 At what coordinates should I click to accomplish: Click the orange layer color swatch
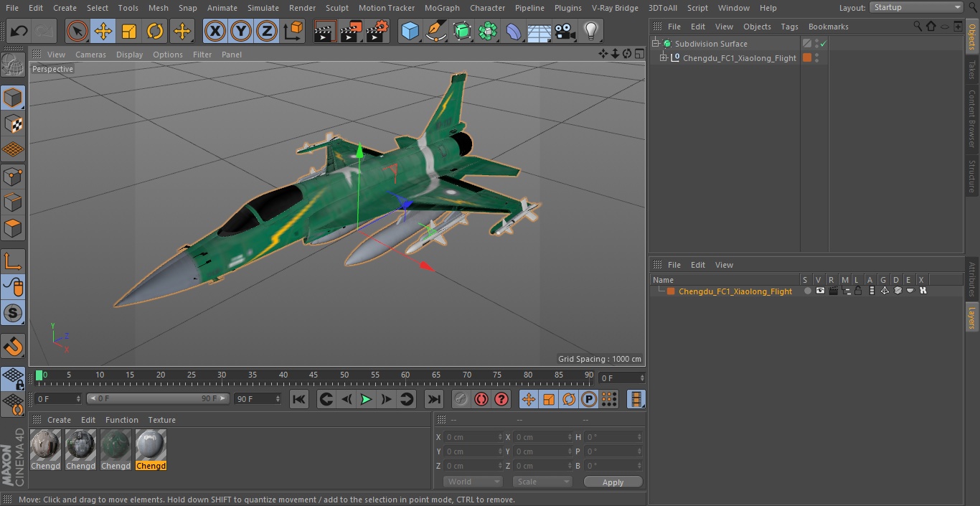pos(671,291)
